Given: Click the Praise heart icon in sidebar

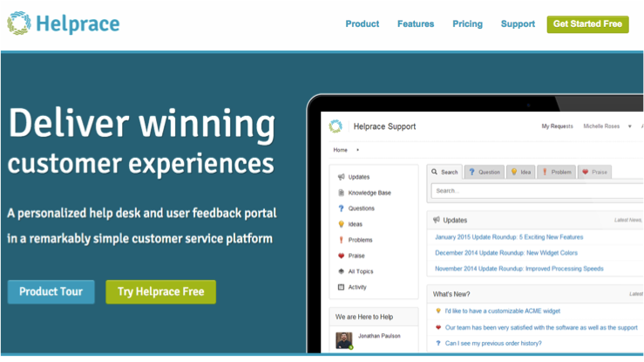Looking at the screenshot, I should pyautogui.click(x=341, y=256).
